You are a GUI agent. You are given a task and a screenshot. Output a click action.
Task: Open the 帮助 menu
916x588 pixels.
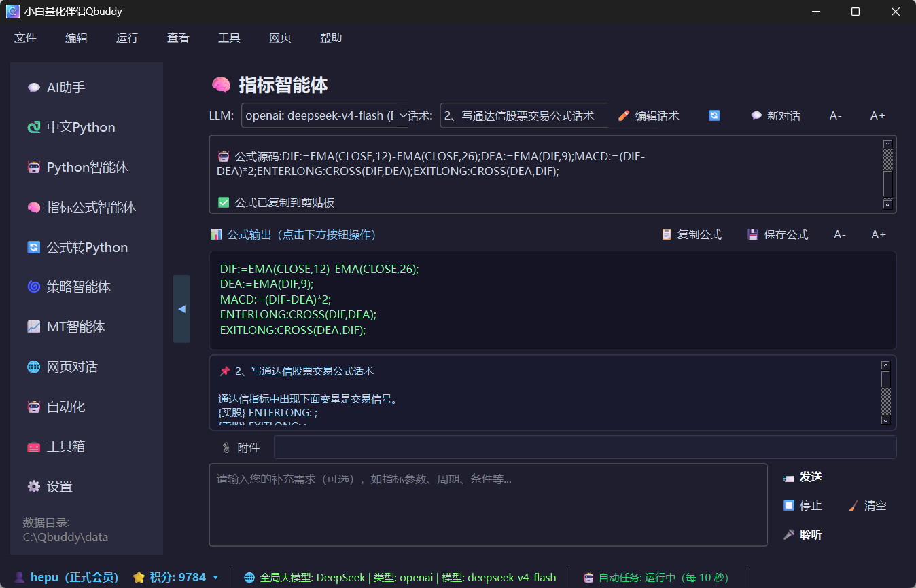coord(331,38)
